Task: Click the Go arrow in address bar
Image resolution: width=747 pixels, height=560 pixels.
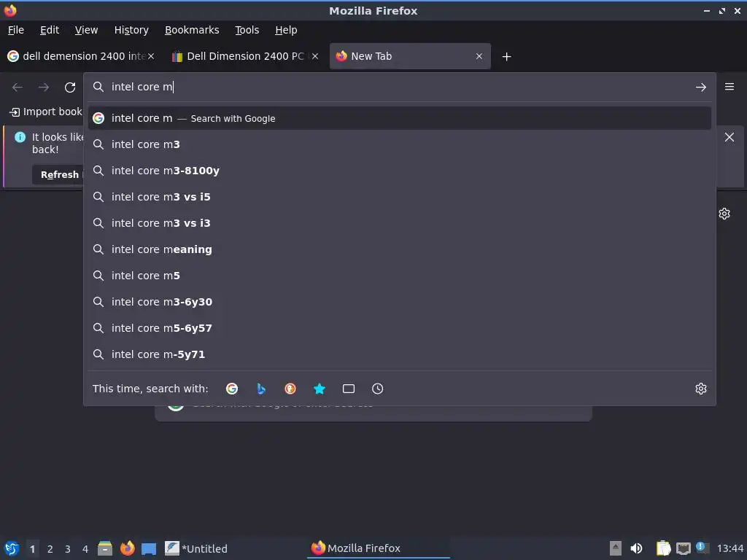Action: (x=701, y=87)
